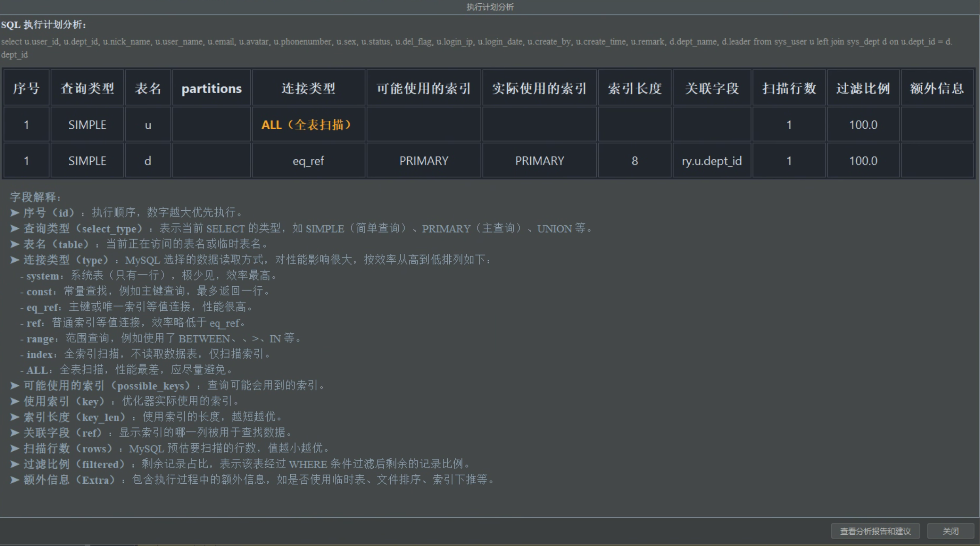Select the PRIMARY possible index cell
980x546 pixels.
(x=423, y=160)
